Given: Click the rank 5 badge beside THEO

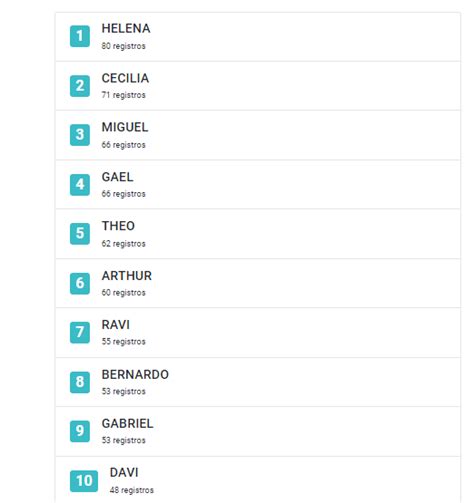Looking at the screenshot, I should [x=80, y=233].
